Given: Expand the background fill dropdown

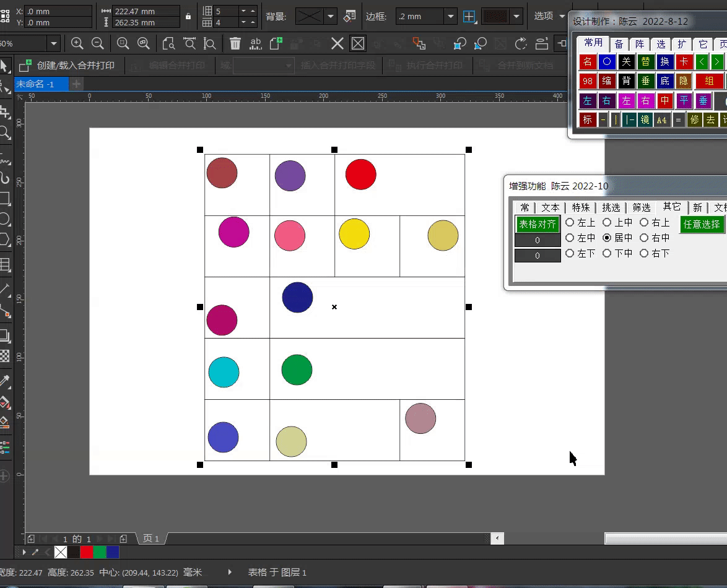Looking at the screenshot, I should (x=331, y=17).
